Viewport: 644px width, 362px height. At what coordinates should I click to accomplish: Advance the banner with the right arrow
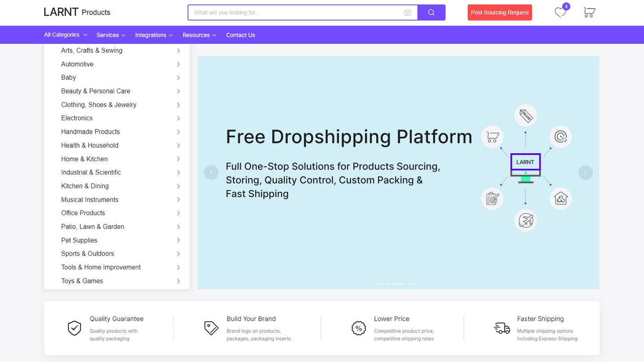pyautogui.click(x=585, y=172)
